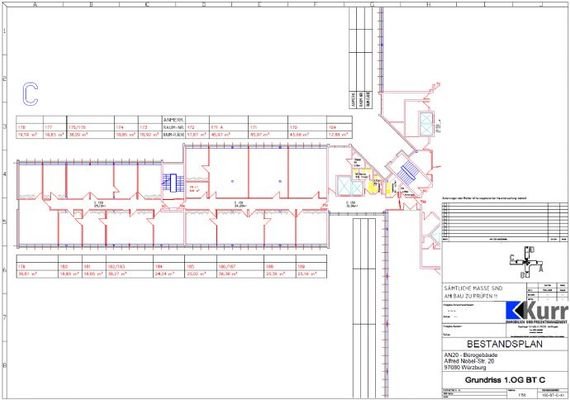Select the double elevator shaft symbol
570x400 pixels.
click(349, 186)
